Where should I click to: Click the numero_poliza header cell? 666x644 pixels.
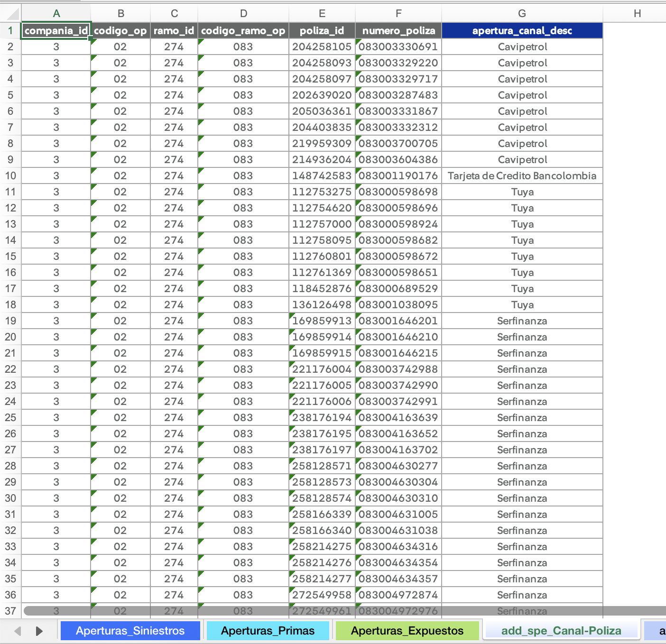[398, 31]
